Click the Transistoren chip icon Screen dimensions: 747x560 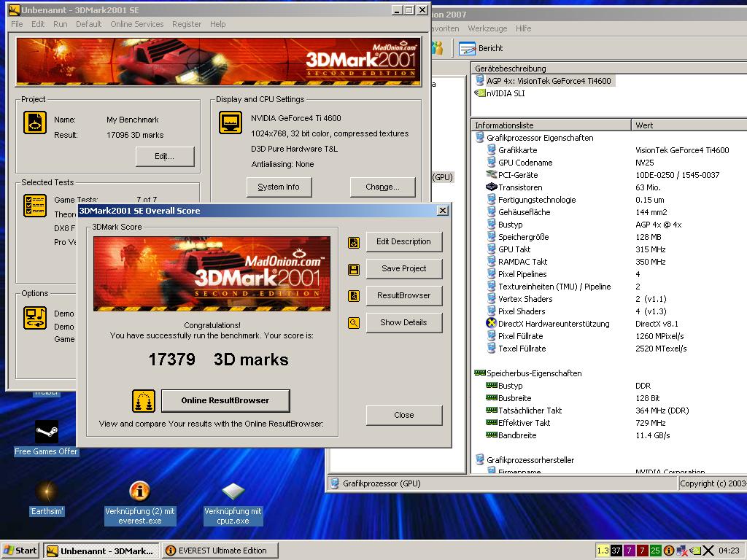click(x=491, y=187)
